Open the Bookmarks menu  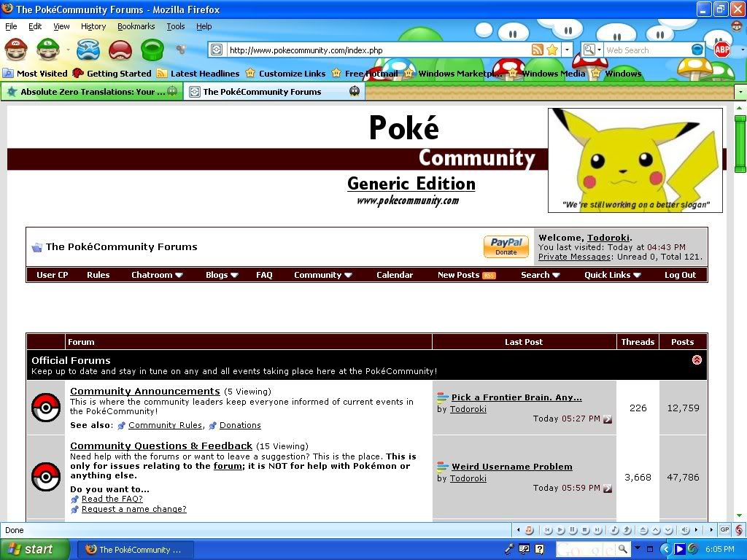[136, 26]
